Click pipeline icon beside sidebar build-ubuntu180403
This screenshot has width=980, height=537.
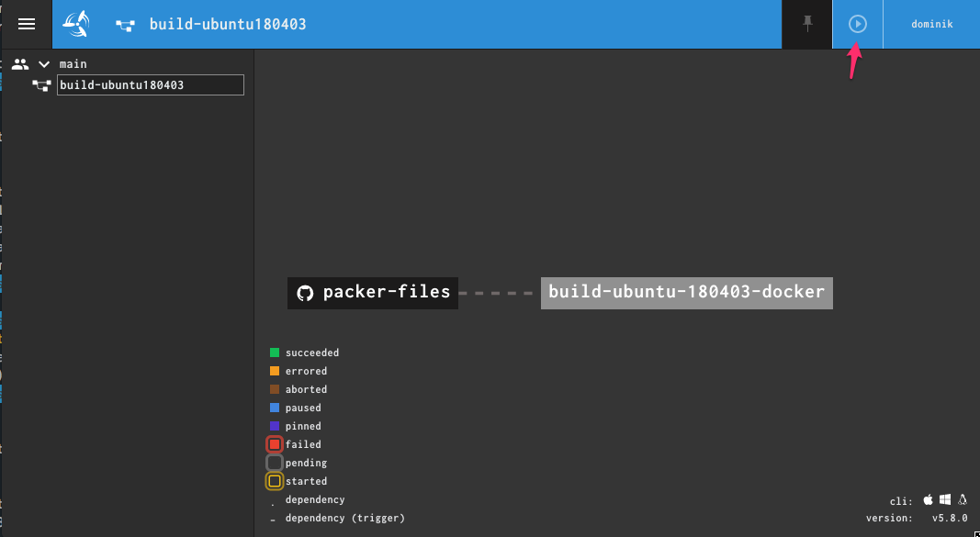pyautogui.click(x=41, y=85)
